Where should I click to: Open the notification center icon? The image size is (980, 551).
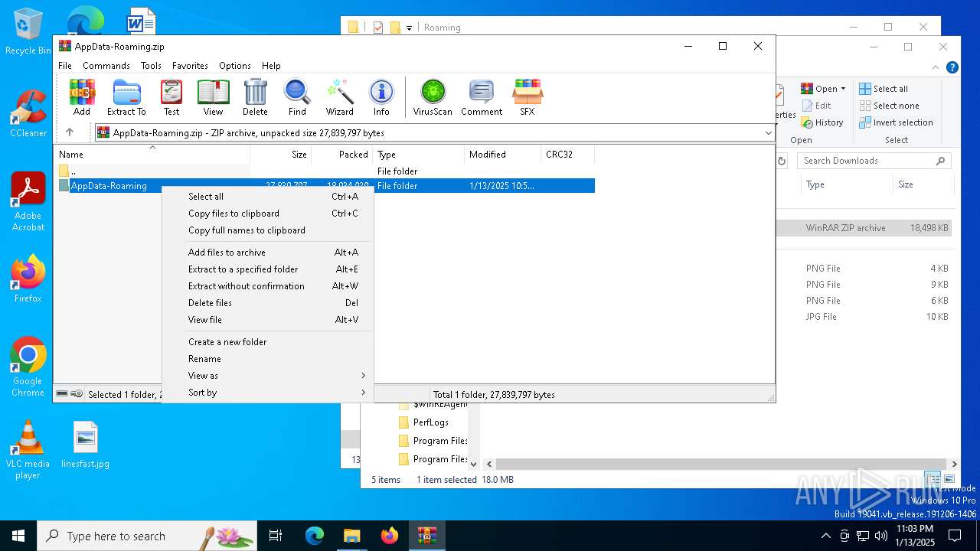tap(955, 536)
